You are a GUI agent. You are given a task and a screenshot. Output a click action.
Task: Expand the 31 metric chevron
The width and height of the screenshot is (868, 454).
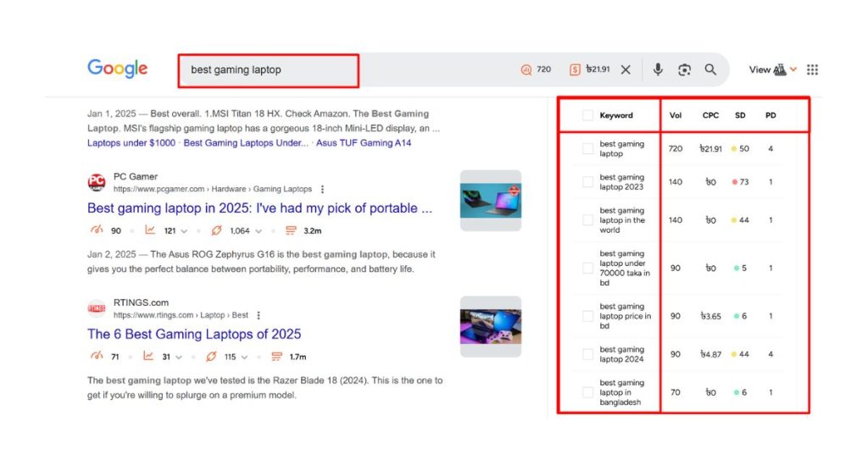pos(178,357)
